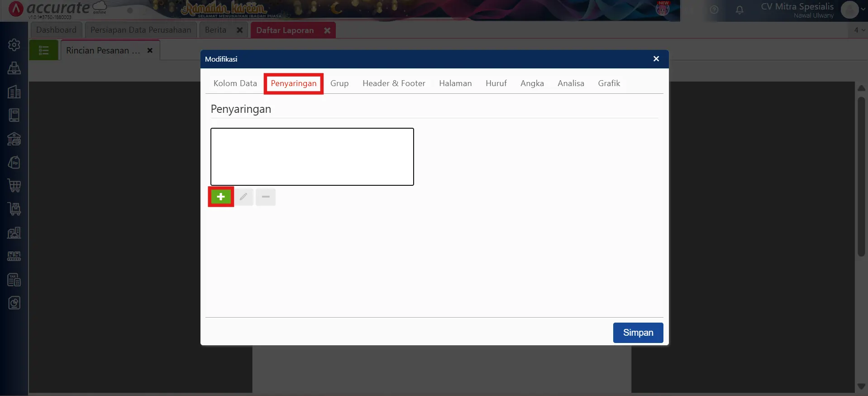Open the Kolom Data tab

235,83
